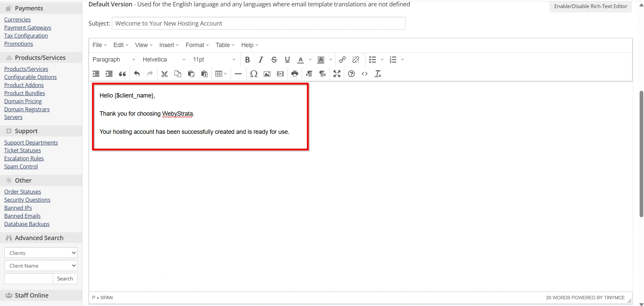
Task: Open the Edit menu
Action: coord(121,45)
